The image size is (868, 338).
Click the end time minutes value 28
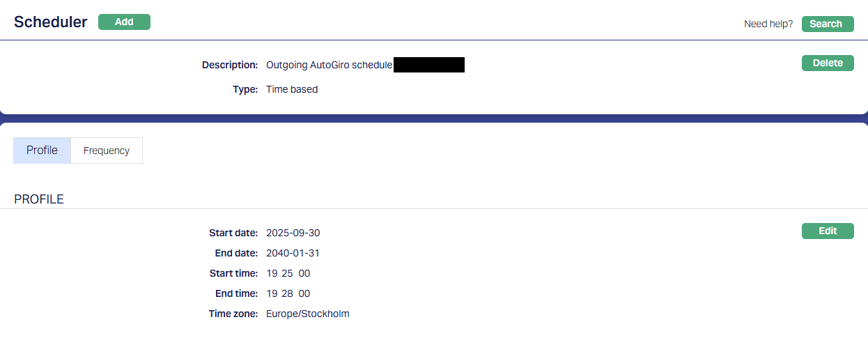tap(287, 293)
